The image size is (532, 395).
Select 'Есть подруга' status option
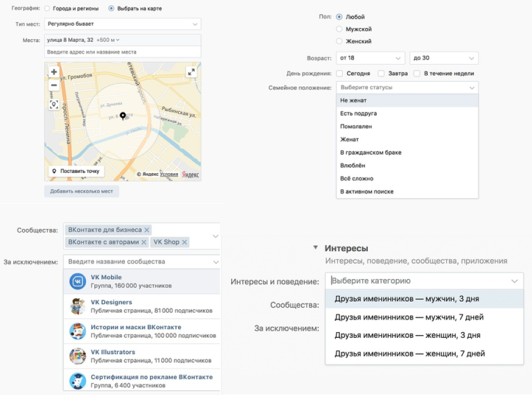[407, 113]
